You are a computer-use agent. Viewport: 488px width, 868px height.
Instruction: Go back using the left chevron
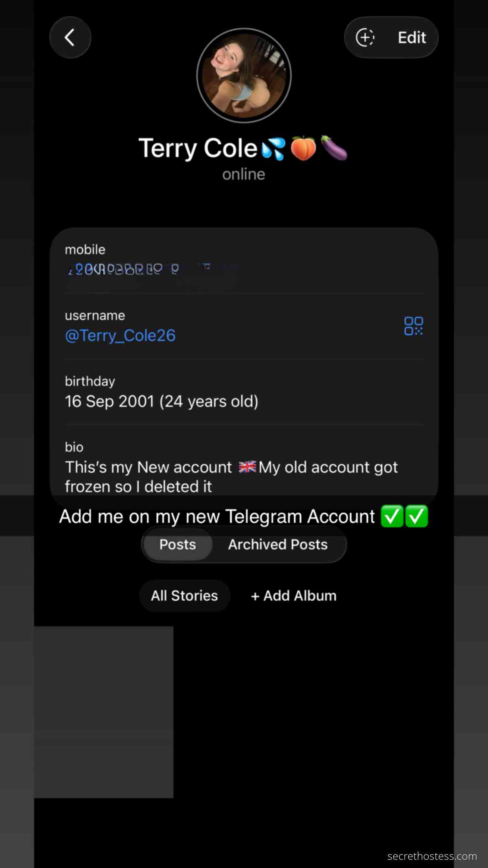(70, 38)
